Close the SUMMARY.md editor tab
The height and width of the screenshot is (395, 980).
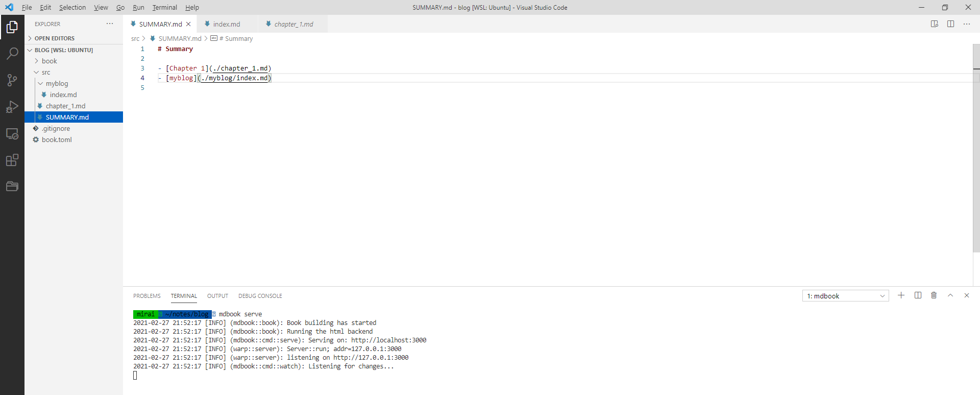click(x=188, y=24)
